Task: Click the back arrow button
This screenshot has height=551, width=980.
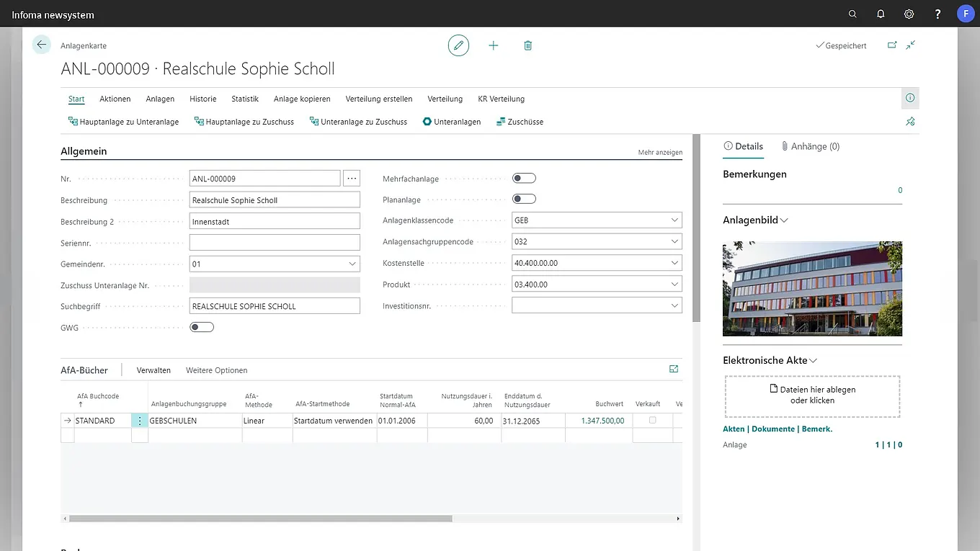Action: [42, 45]
